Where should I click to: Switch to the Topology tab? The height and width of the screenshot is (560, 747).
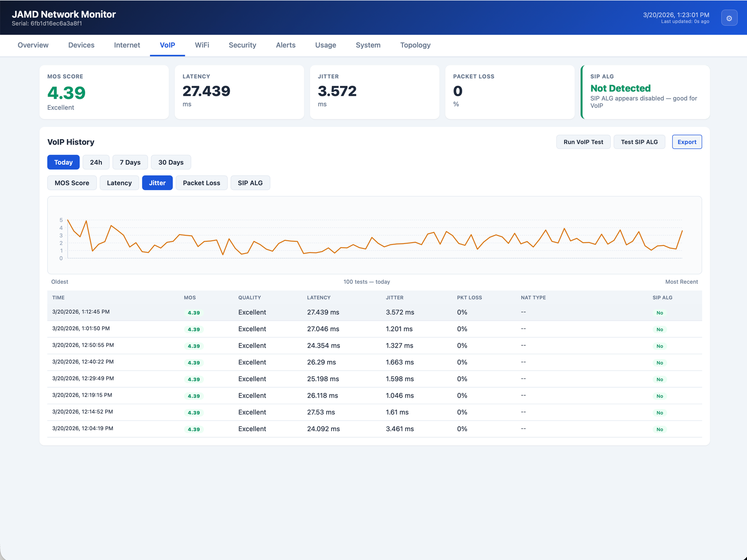[415, 45]
